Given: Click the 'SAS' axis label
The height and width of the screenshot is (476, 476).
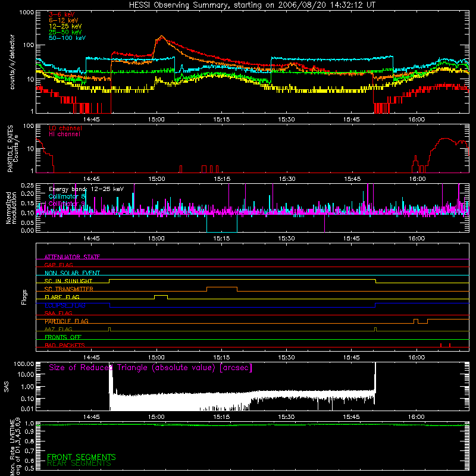Looking at the screenshot, I should 6,387.
